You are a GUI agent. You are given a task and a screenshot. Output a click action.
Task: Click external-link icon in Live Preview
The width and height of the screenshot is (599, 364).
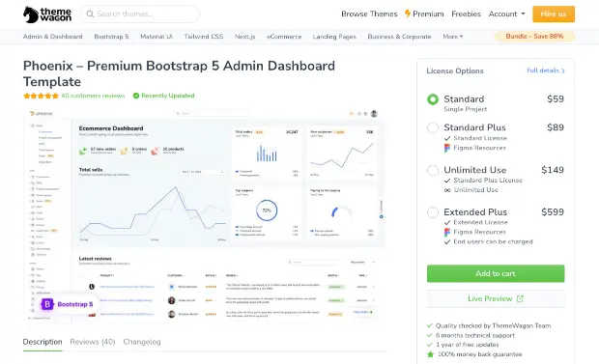coord(520,298)
